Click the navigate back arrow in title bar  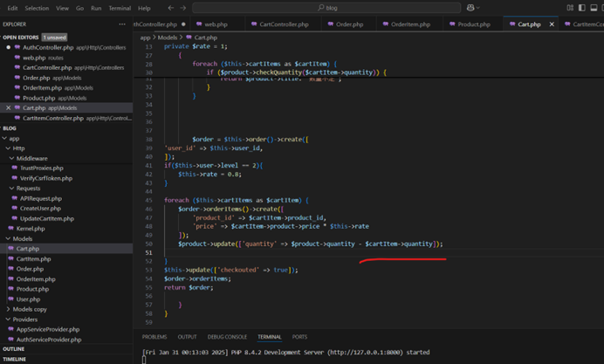[x=170, y=8]
